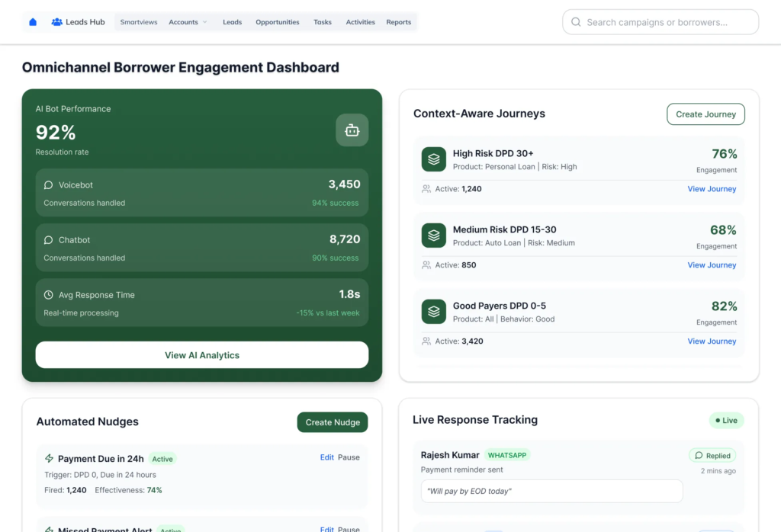The width and height of the screenshot is (781, 532).
Task: Click the people icon beside Active: 1,240
Action: pos(426,188)
